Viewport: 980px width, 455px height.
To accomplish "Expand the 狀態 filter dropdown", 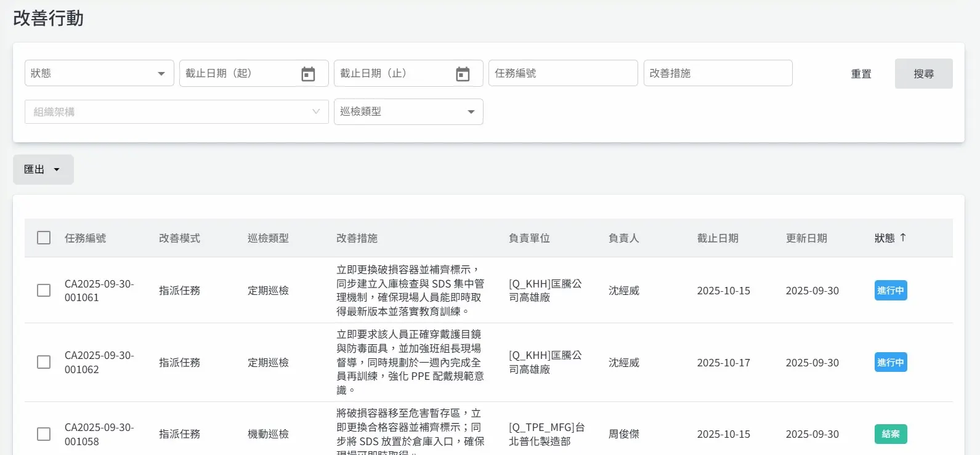I will [99, 73].
